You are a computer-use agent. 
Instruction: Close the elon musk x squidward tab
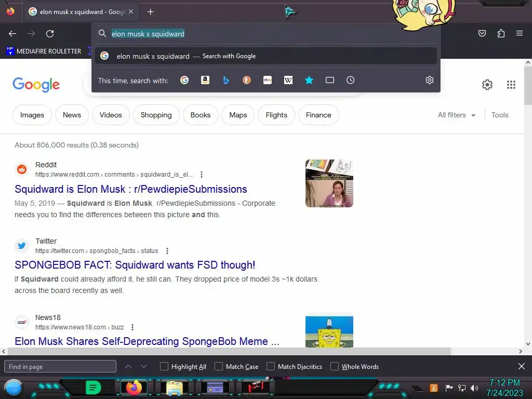pos(131,11)
